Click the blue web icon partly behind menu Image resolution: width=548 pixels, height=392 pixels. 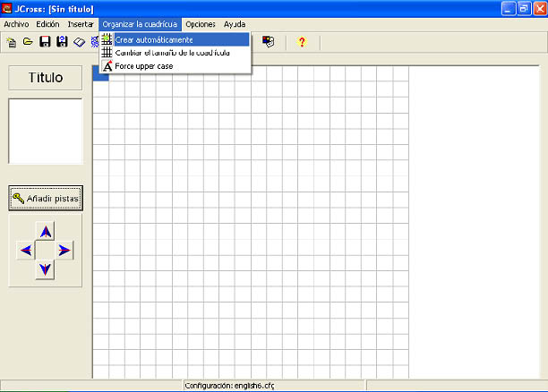(95, 42)
